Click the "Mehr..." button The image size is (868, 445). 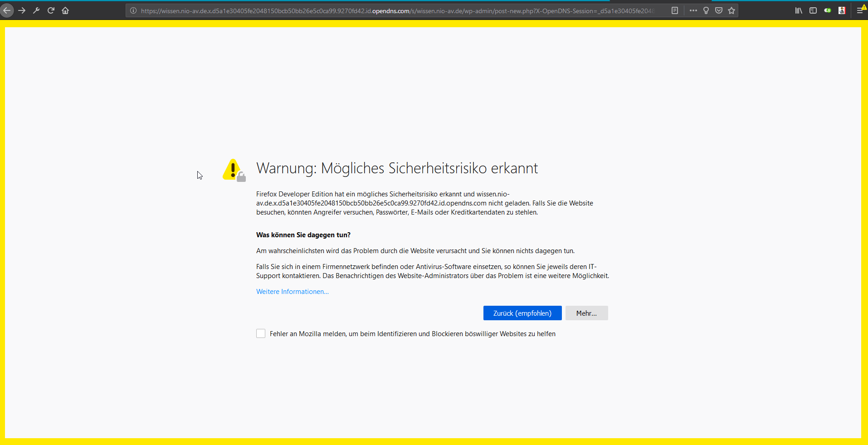click(x=586, y=313)
